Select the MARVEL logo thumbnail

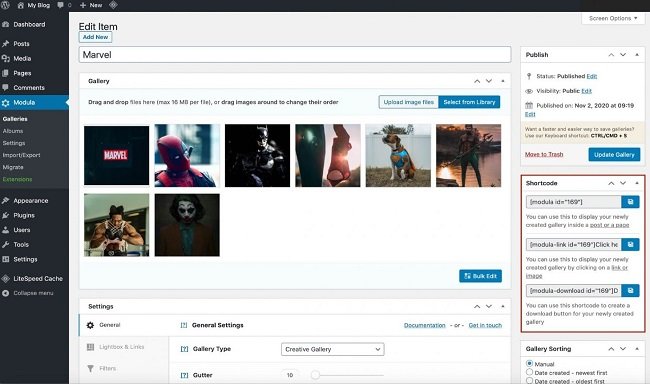[x=116, y=156]
